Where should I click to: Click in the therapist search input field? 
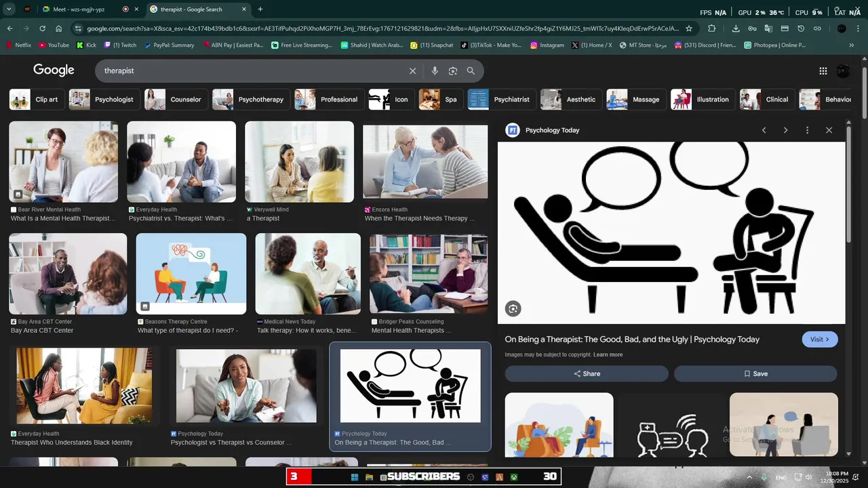[x=251, y=70]
